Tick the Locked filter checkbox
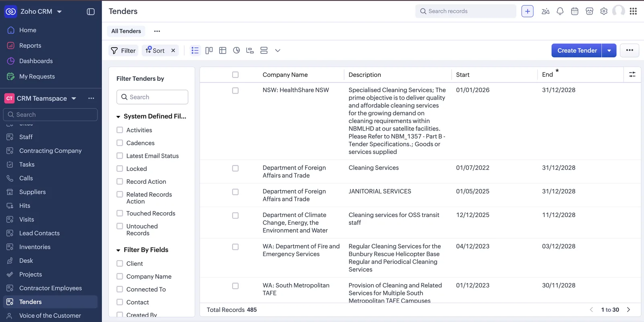644x322 pixels. 120,168
